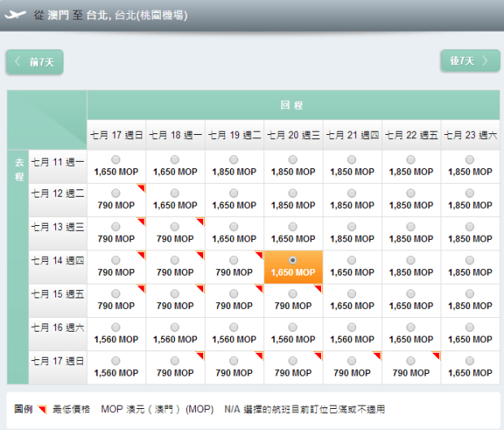Select depart 七月 17, return 七月 19 fare at 790 MOP
The image size is (504, 430).
[x=233, y=361]
